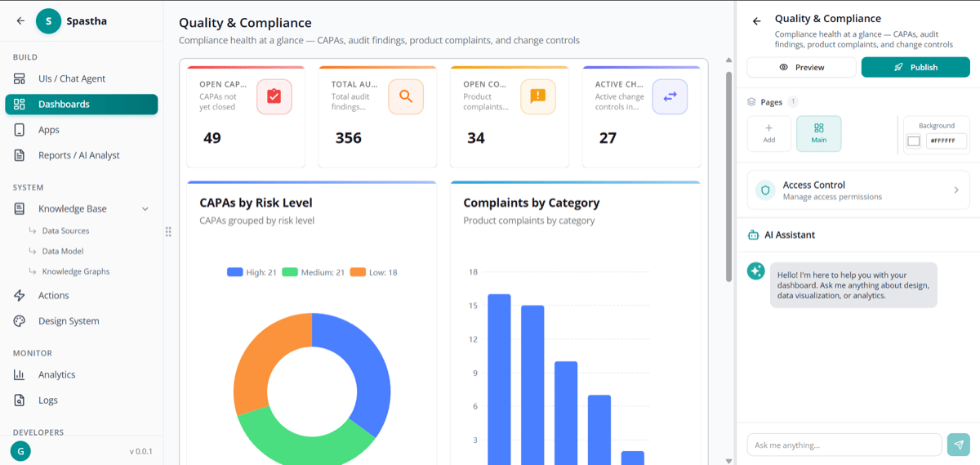Collapse the Knowledge Base chevron
This screenshot has width=980, height=465.
145,209
